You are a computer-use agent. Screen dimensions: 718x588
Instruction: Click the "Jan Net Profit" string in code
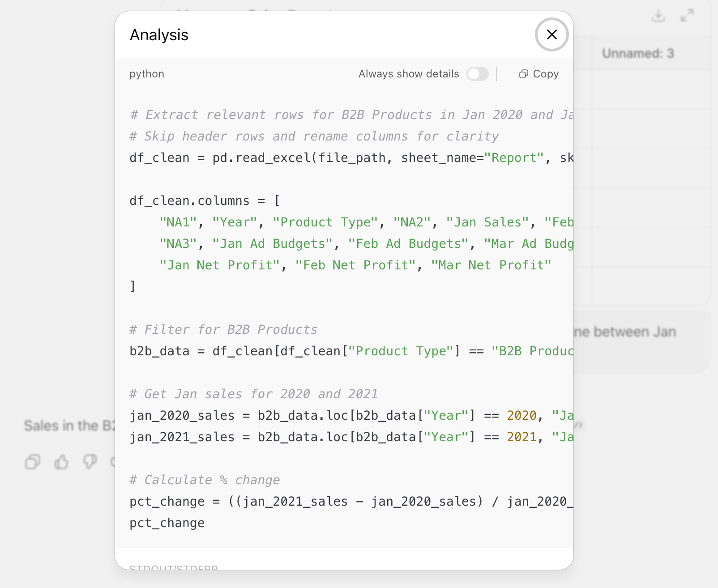pyautogui.click(x=219, y=265)
